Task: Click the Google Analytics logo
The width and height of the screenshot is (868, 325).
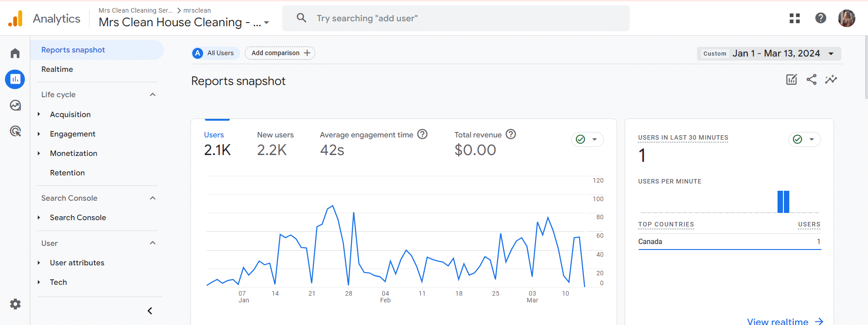Action: click(15, 19)
